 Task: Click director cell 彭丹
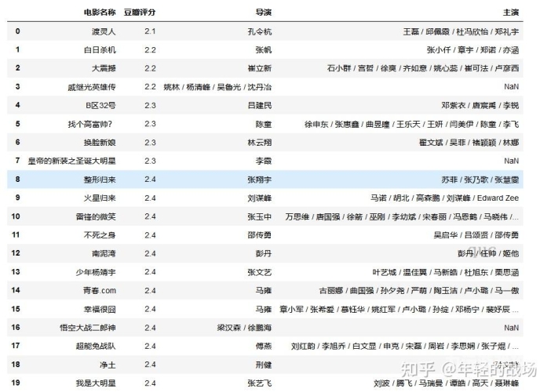click(264, 253)
